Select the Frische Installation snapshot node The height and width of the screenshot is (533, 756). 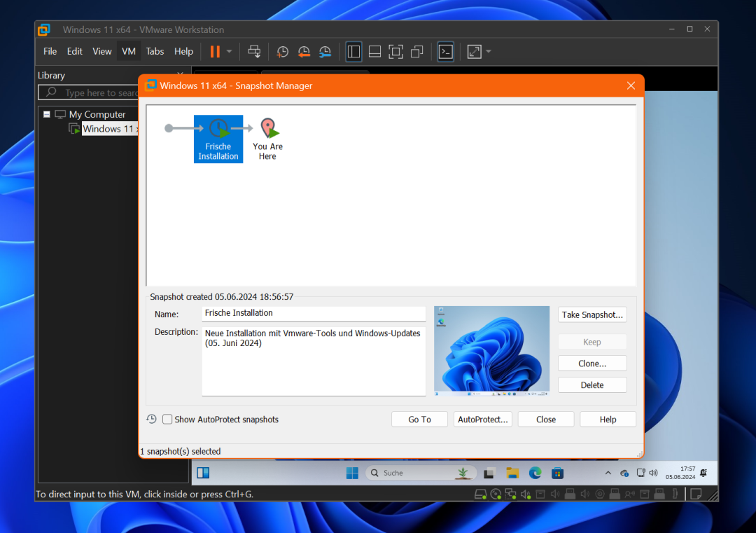pyautogui.click(x=218, y=139)
